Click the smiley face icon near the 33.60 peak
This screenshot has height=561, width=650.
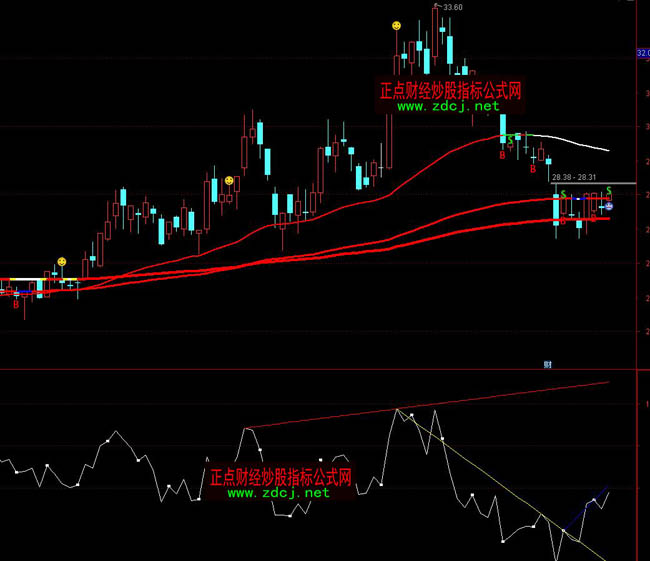click(x=396, y=24)
